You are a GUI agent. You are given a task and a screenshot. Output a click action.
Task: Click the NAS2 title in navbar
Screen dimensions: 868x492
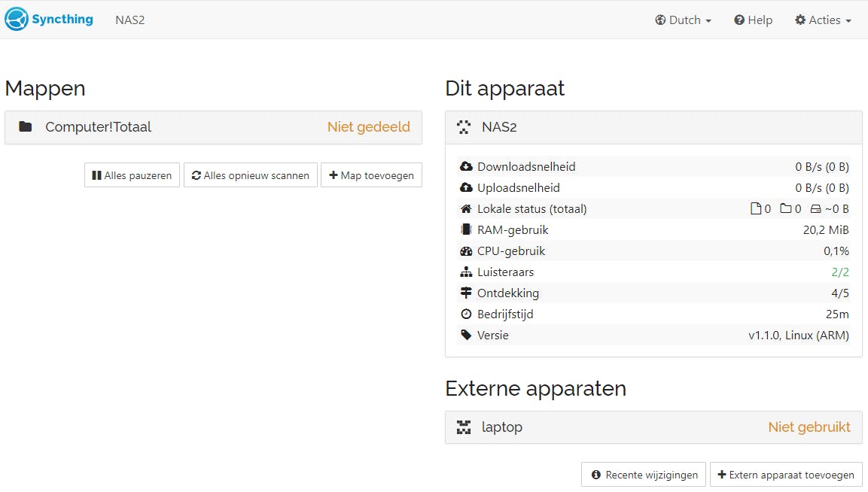(129, 20)
